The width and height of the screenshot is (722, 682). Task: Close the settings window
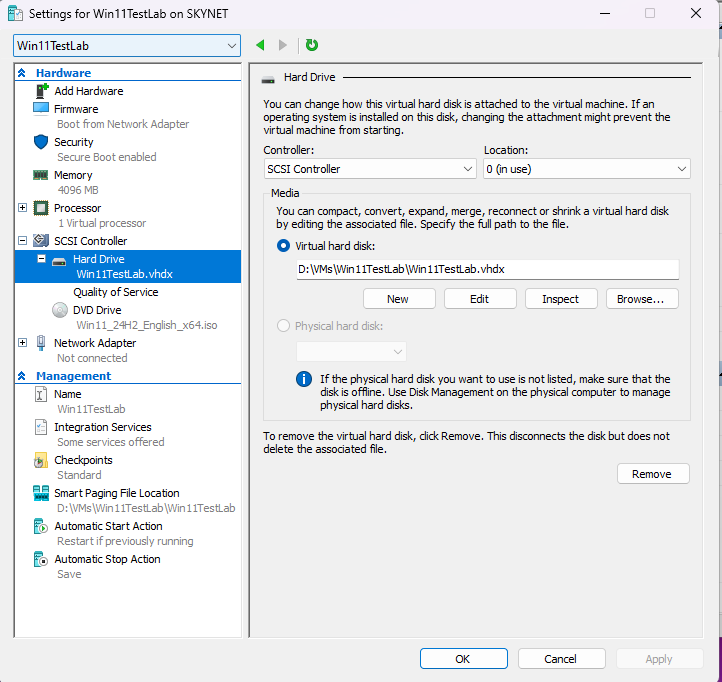point(696,13)
